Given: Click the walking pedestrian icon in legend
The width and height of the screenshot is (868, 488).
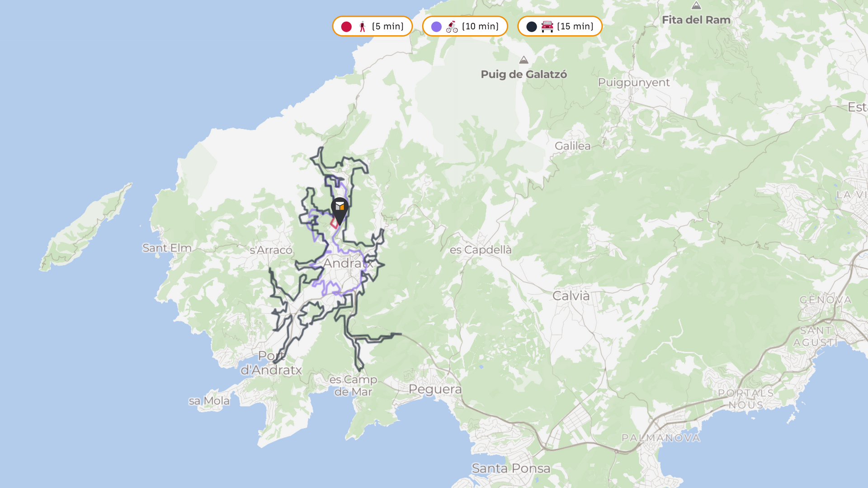Looking at the screenshot, I should tap(362, 27).
